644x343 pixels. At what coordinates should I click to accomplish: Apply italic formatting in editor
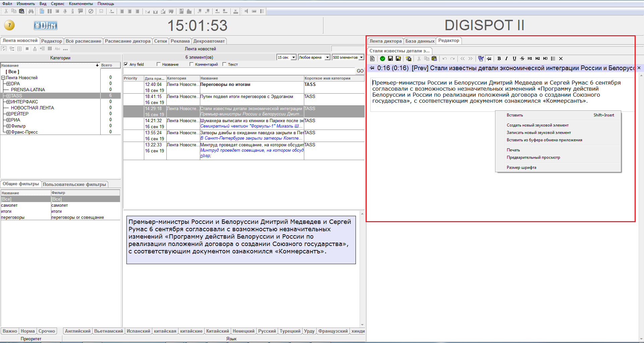coord(506,58)
